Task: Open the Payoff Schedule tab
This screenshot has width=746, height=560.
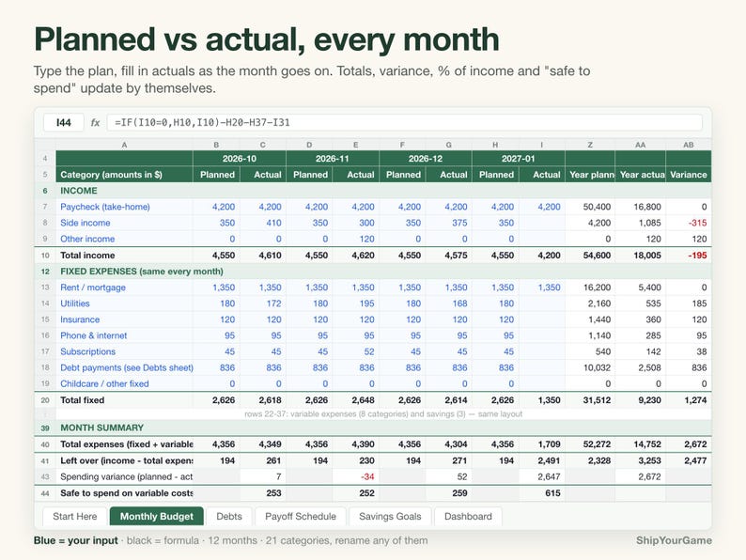Action: (301, 516)
